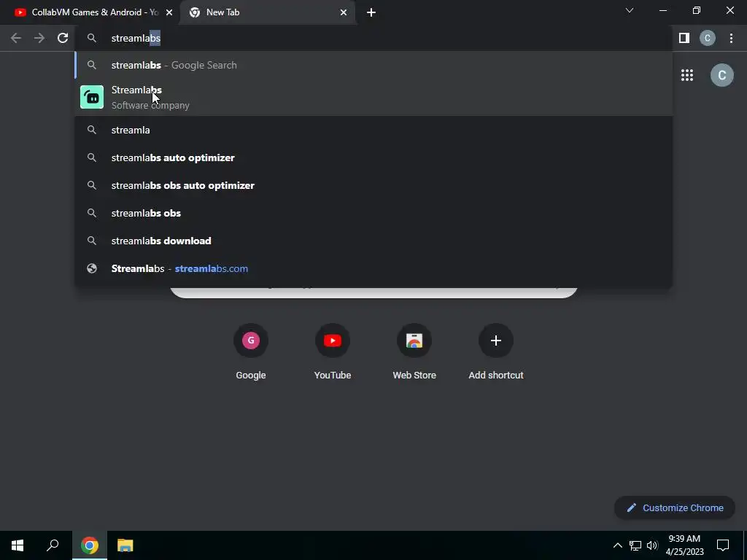This screenshot has height=560, width=747.
Task: Pick the streamla suggestion
Action: [373, 130]
